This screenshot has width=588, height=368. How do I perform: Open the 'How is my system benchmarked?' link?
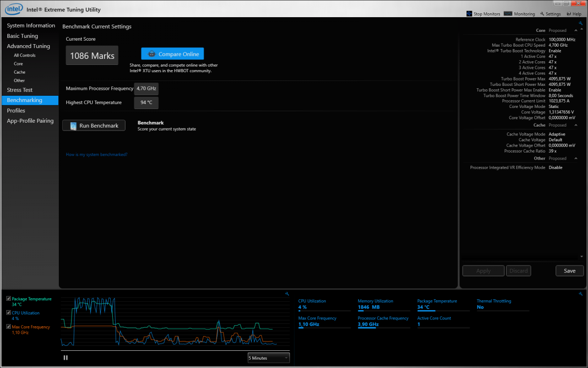click(x=97, y=155)
